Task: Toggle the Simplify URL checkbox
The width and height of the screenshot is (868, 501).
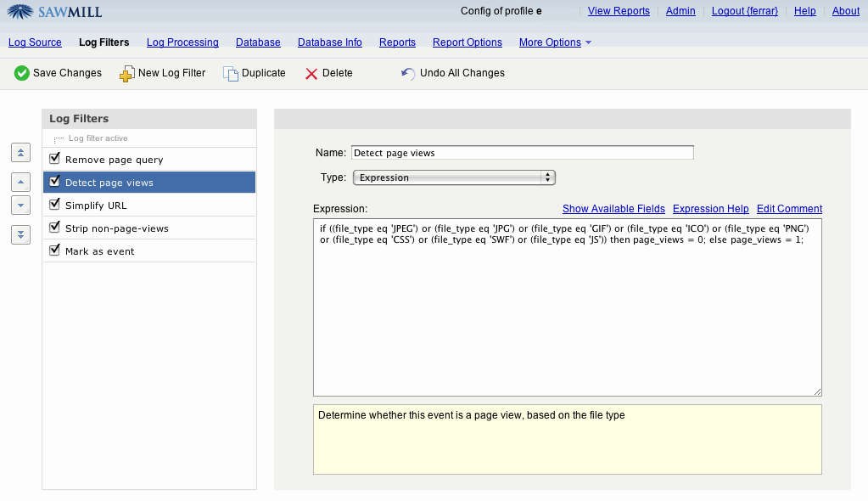Action: pyautogui.click(x=55, y=205)
